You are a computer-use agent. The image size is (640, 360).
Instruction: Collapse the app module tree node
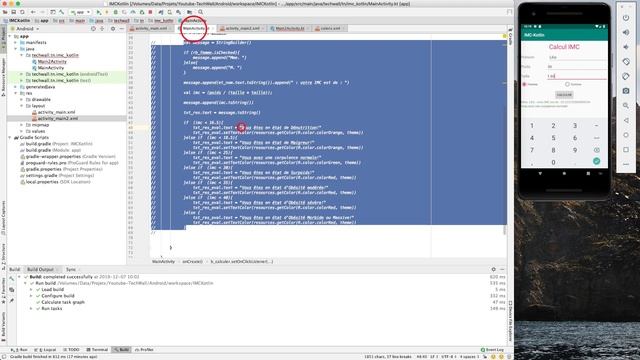[10, 36]
